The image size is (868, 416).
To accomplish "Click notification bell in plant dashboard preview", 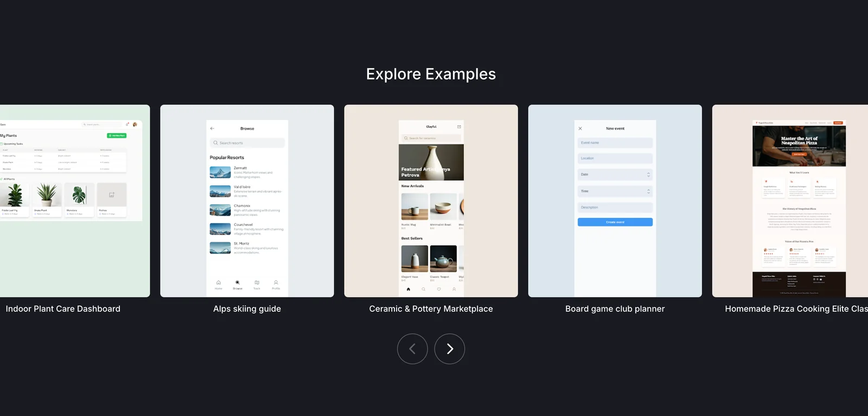I will tap(127, 124).
